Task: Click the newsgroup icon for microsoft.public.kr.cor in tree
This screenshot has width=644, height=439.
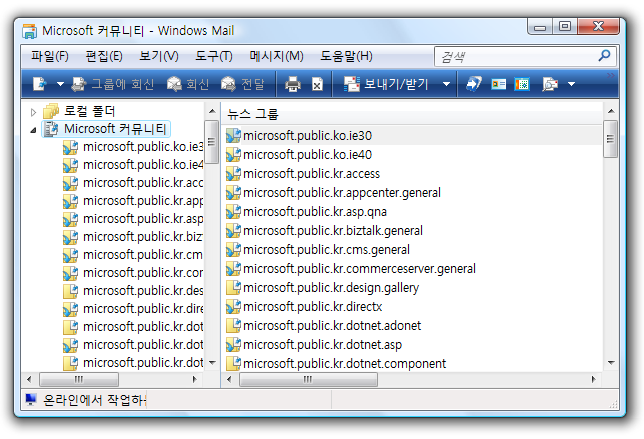Action: 71,273
